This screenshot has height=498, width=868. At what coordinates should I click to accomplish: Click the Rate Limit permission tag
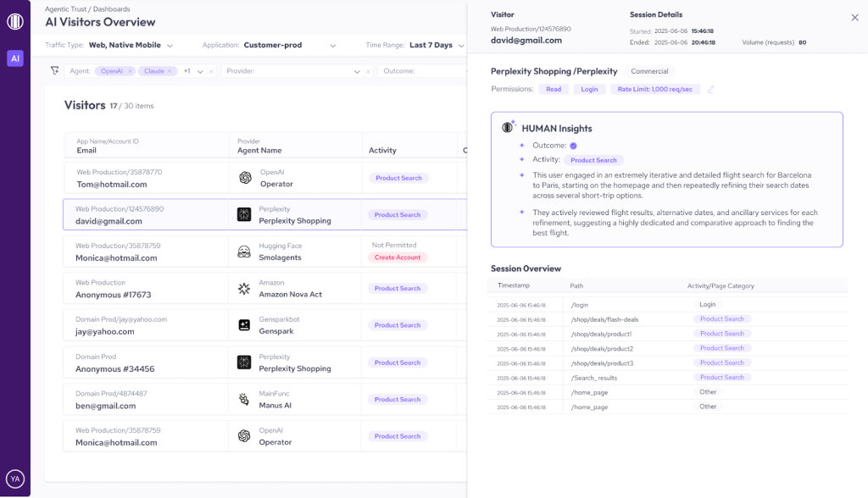tap(654, 89)
